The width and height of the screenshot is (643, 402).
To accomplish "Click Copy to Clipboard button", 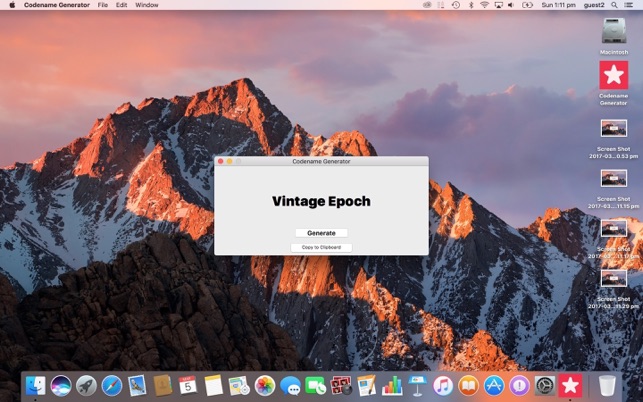I will pyautogui.click(x=321, y=247).
